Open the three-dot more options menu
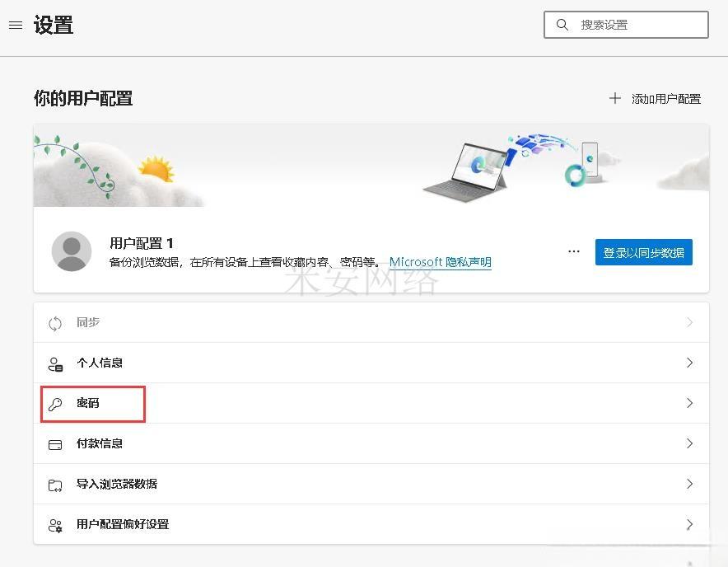The width and height of the screenshot is (728, 567). pyautogui.click(x=574, y=251)
